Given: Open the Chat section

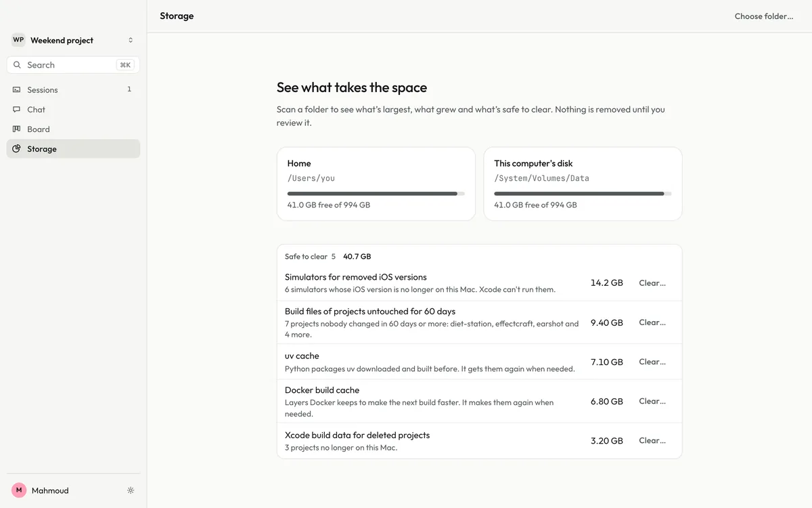Looking at the screenshot, I should pos(73,109).
